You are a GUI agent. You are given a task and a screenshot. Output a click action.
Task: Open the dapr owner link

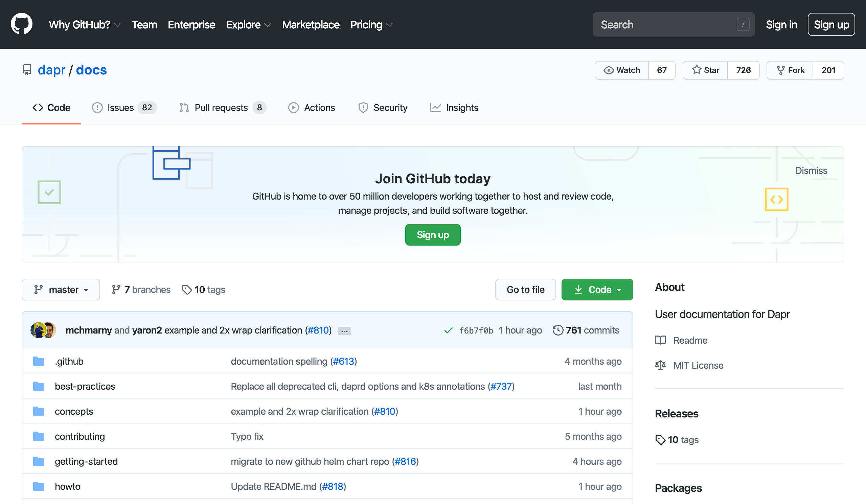click(x=51, y=70)
